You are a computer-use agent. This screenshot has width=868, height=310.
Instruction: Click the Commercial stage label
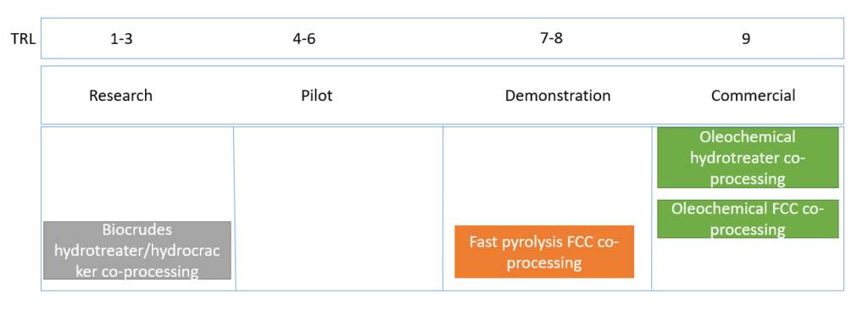754,95
